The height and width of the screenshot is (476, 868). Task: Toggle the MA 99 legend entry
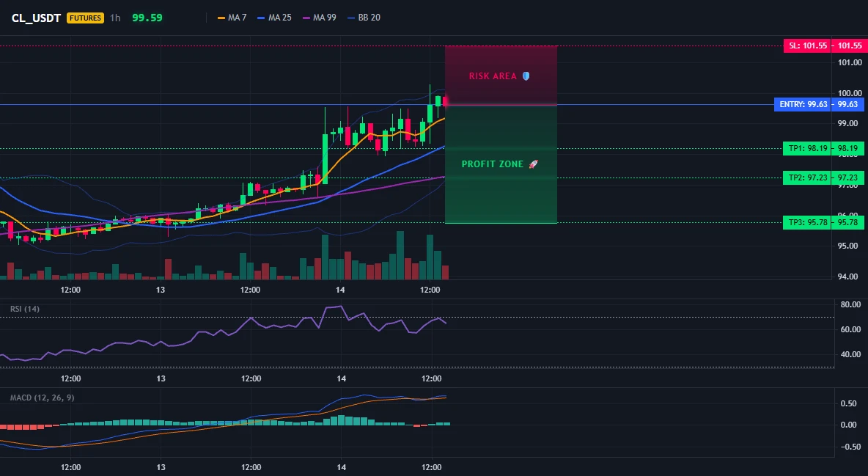pos(320,18)
